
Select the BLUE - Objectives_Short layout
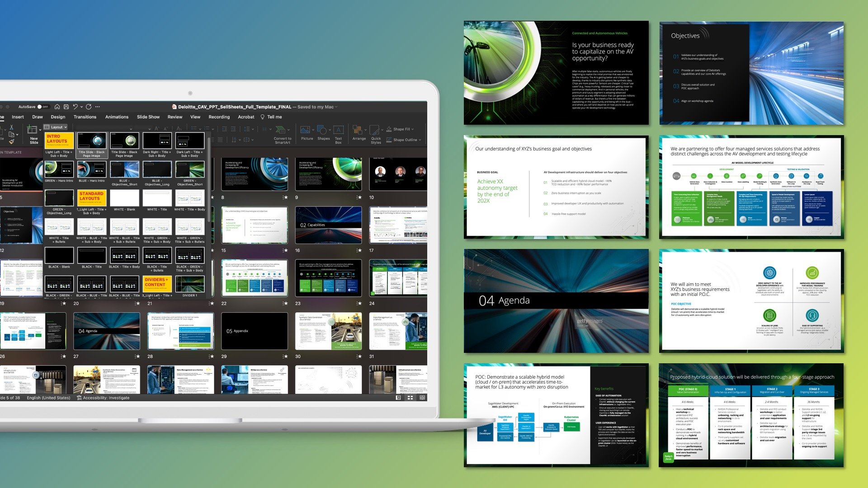click(x=124, y=174)
